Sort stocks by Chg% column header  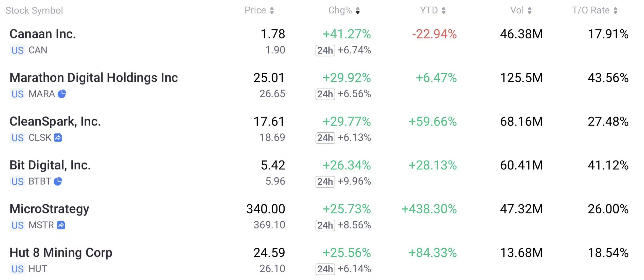coord(344,10)
